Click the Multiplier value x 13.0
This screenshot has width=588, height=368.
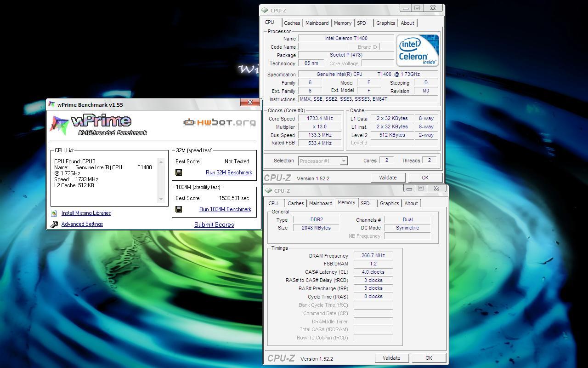point(320,127)
